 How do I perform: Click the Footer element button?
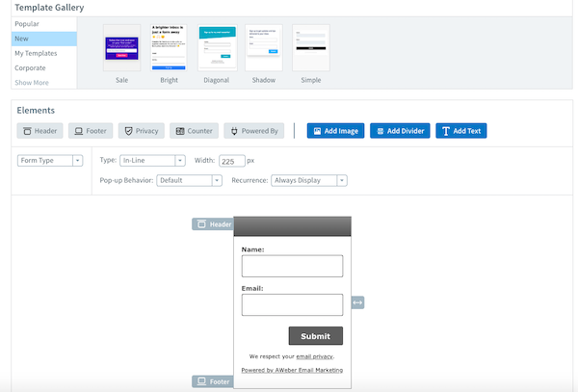tap(92, 130)
